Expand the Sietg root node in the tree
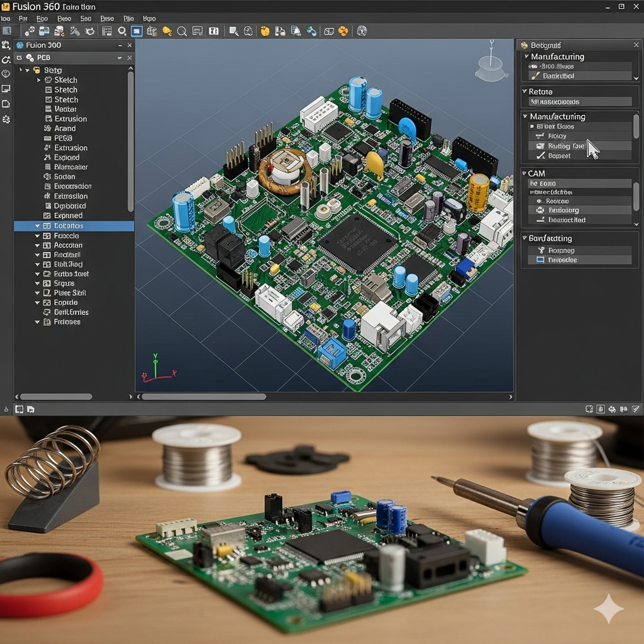The image size is (644, 644). click(27, 70)
